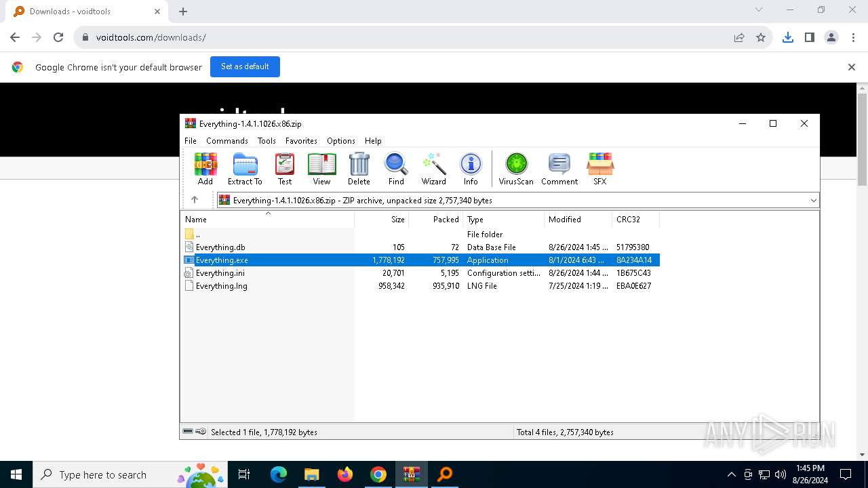Open Firefox from taskbar
The width and height of the screenshot is (868, 488).
point(344,474)
